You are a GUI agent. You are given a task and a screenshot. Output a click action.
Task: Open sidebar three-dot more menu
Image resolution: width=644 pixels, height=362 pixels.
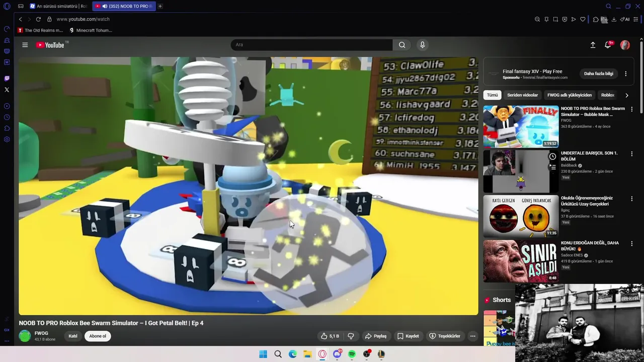point(7,341)
